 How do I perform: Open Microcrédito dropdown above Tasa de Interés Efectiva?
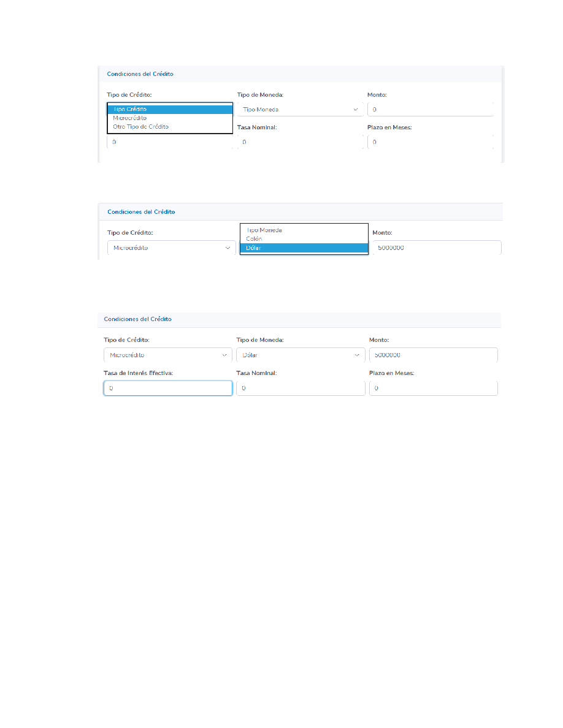coord(167,355)
